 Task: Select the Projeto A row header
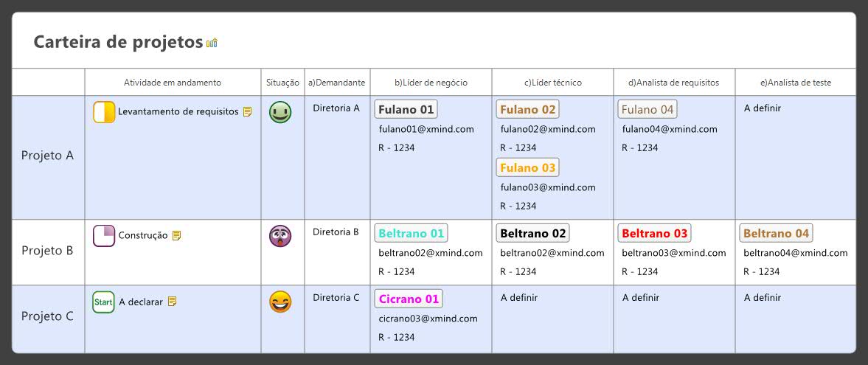pos(48,156)
